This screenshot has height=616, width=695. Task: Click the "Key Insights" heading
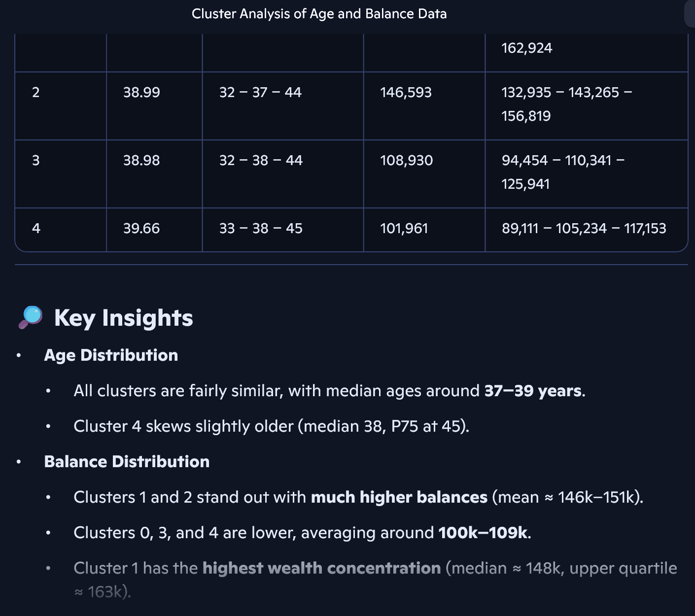[123, 318]
